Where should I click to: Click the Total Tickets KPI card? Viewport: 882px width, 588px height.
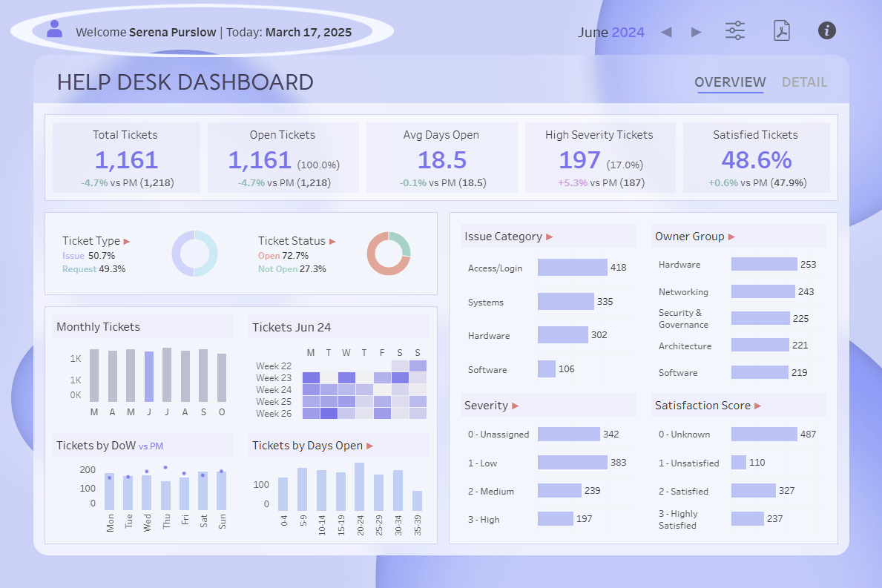click(126, 158)
